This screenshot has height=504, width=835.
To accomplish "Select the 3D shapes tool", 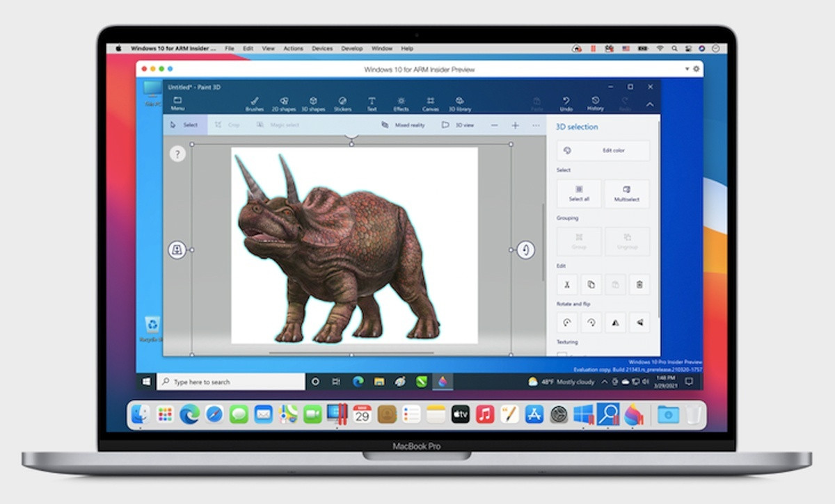I will point(313,104).
